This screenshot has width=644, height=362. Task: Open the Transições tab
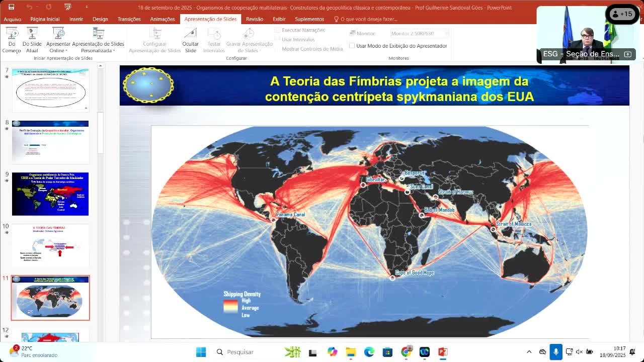tap(129, 19)
